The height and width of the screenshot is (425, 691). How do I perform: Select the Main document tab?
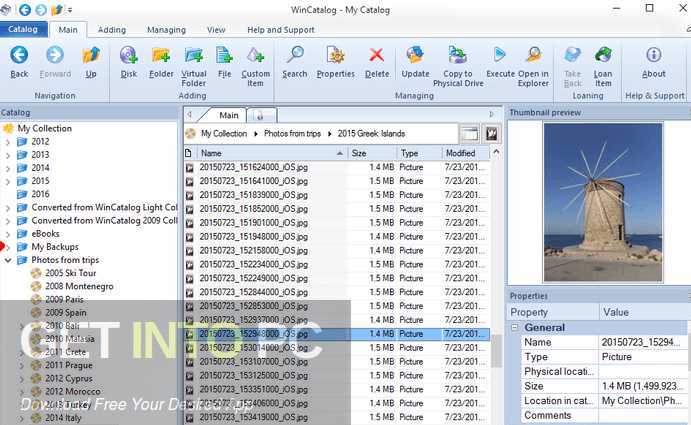[x=228, y=115]
